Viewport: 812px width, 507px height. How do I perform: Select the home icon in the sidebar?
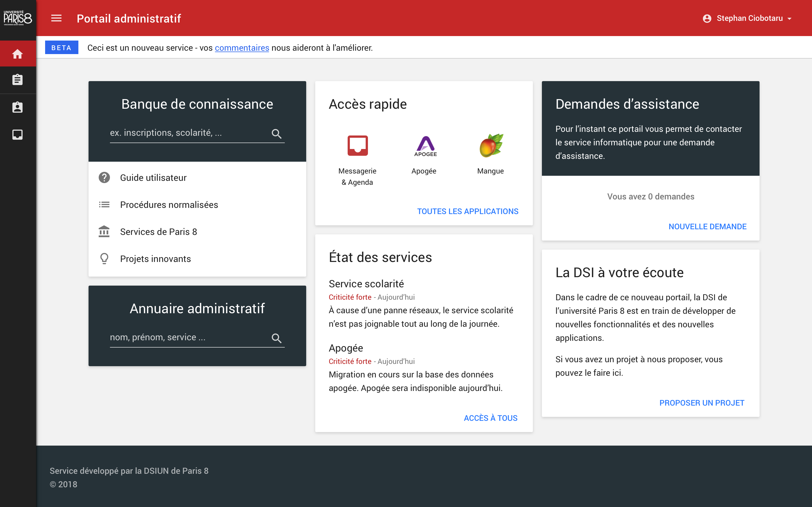click(17, 53)
